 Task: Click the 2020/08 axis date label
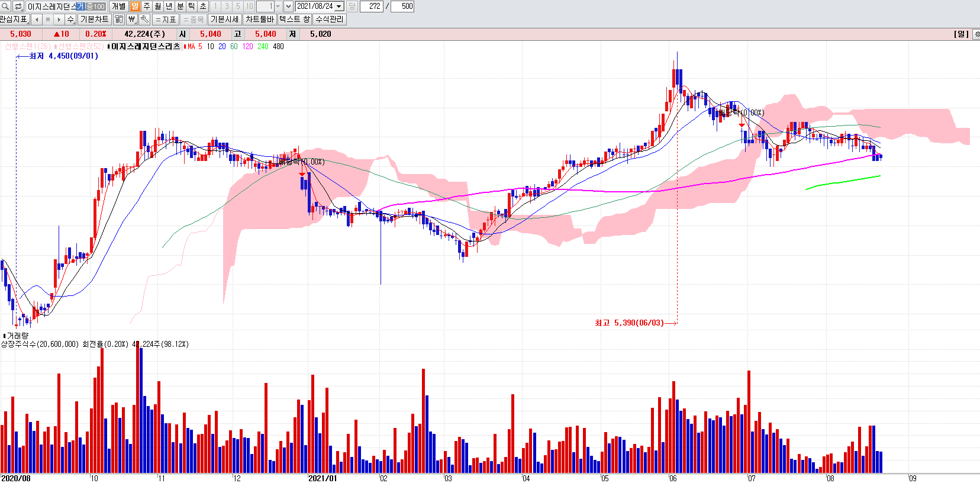[x=16, y=478]
